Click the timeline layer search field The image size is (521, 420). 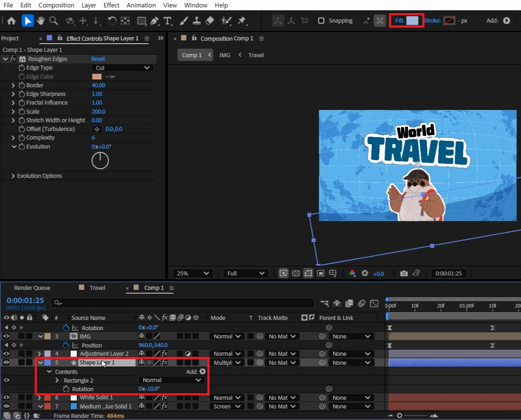(182, 303)
